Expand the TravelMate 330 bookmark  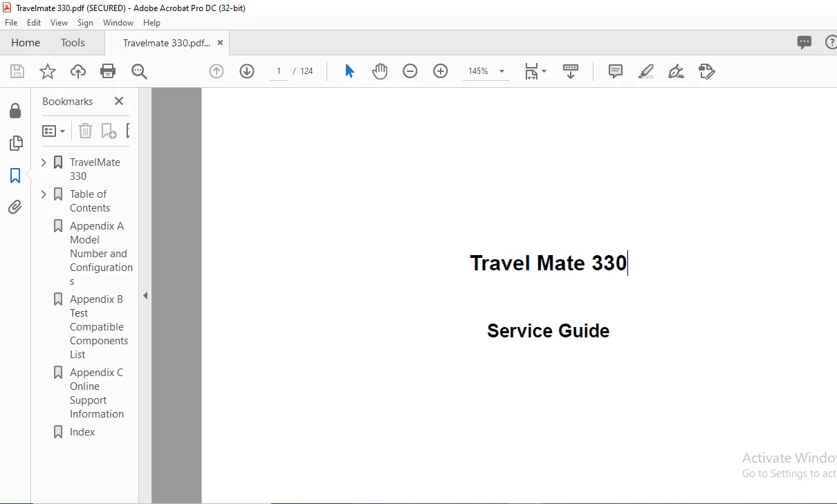pos(44,162)
